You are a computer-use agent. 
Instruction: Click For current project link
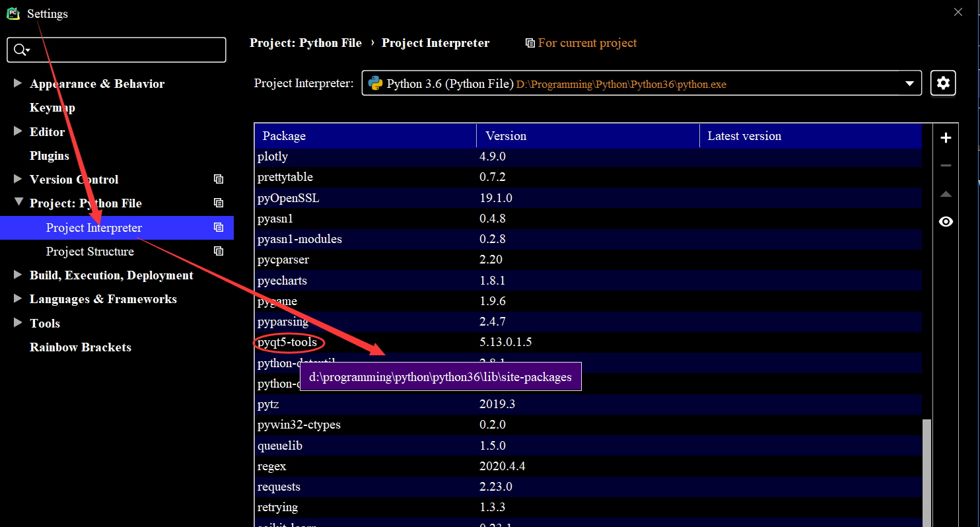coord(588,43)
